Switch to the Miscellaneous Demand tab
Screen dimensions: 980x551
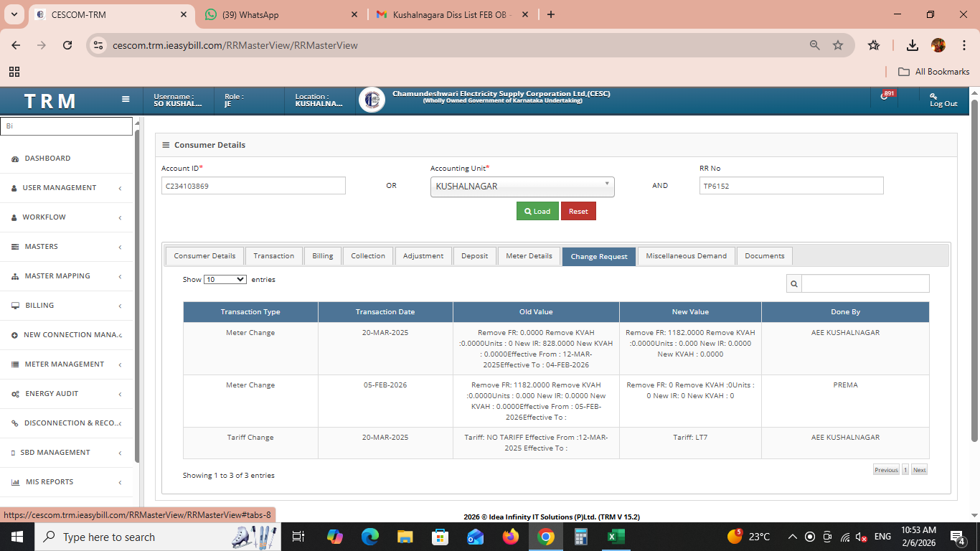tap(686, 256)
